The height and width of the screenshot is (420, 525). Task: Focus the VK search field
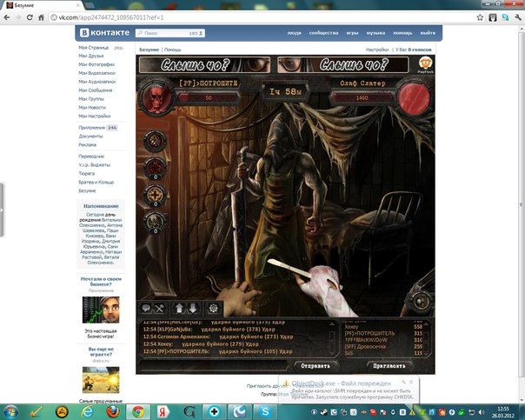tap(170, 33)
